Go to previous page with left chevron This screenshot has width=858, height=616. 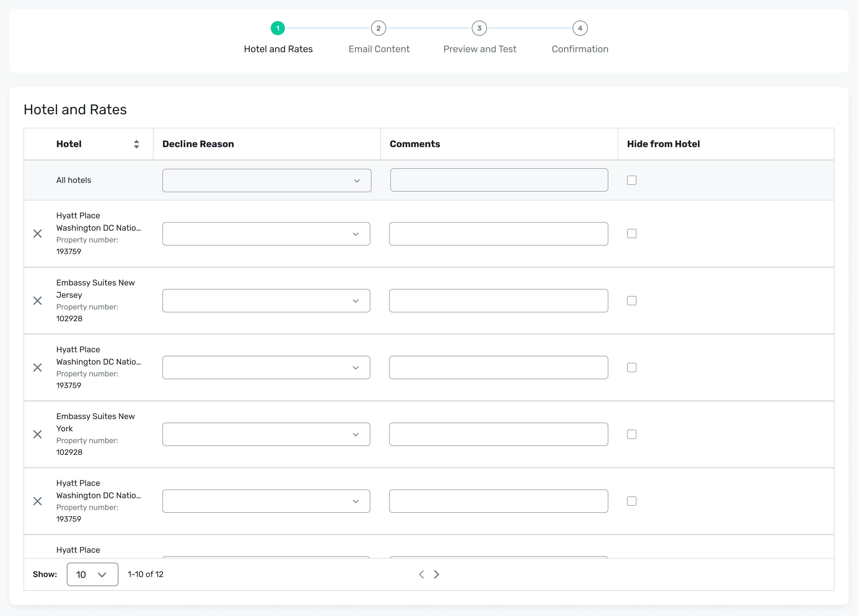pyautogui.click(x=421, y=574)
